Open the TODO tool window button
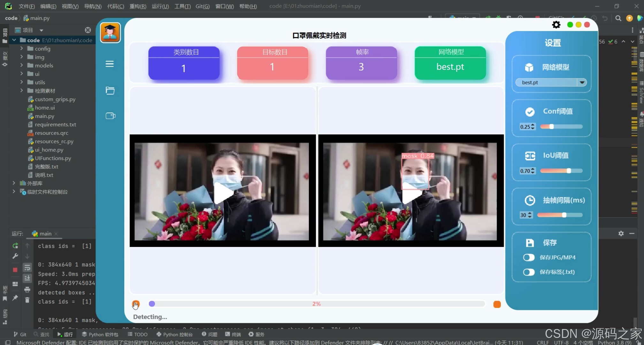 (138, 334)
